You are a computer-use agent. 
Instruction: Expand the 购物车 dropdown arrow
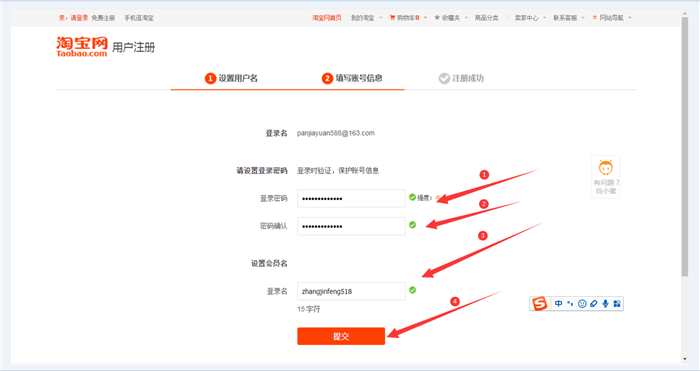point(425,18)
